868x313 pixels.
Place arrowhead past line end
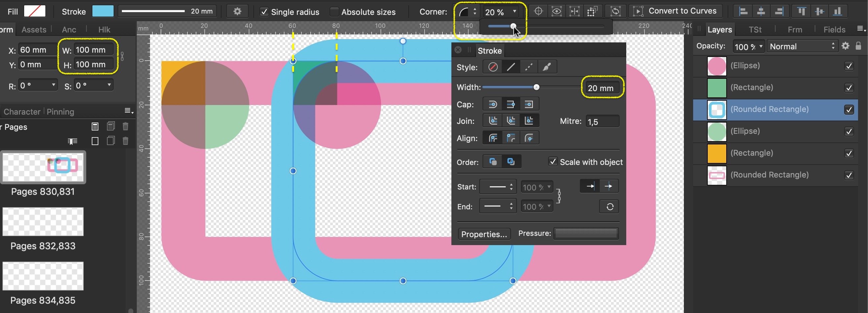[x=609, y=186]
